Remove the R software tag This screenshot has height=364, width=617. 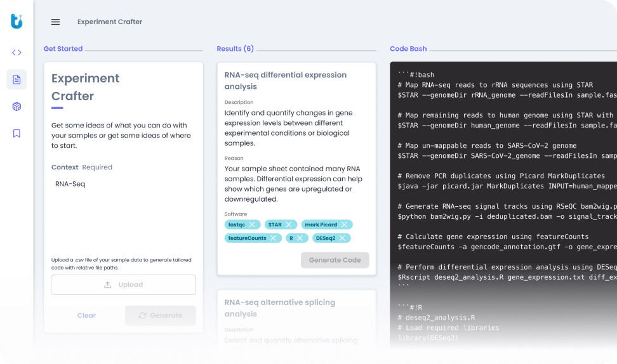pos(300,238)
